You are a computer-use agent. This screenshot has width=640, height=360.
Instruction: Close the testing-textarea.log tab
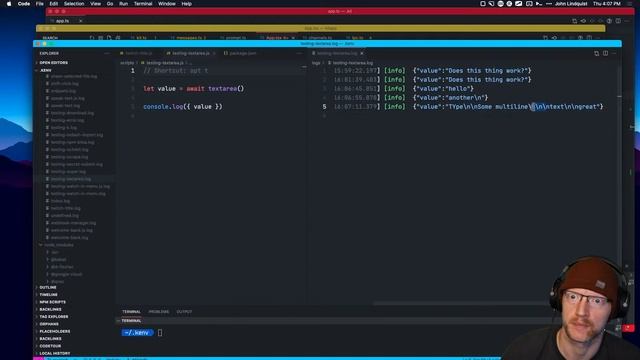tap(362, 53)
